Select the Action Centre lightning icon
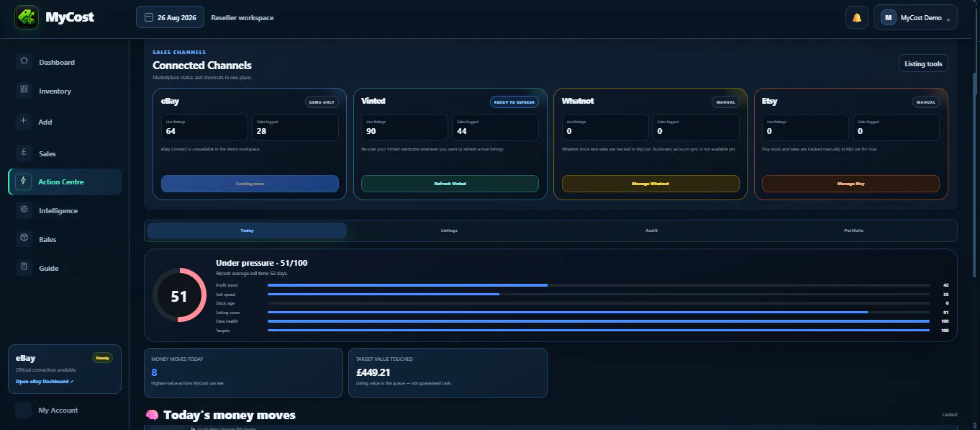980x430 pixels. [x=24, y=182]
